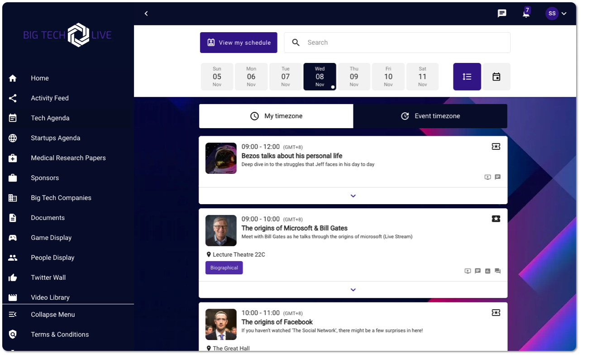Open notifications bell with 7 badge
597x364 pixels.
click(x=526, y=13)
